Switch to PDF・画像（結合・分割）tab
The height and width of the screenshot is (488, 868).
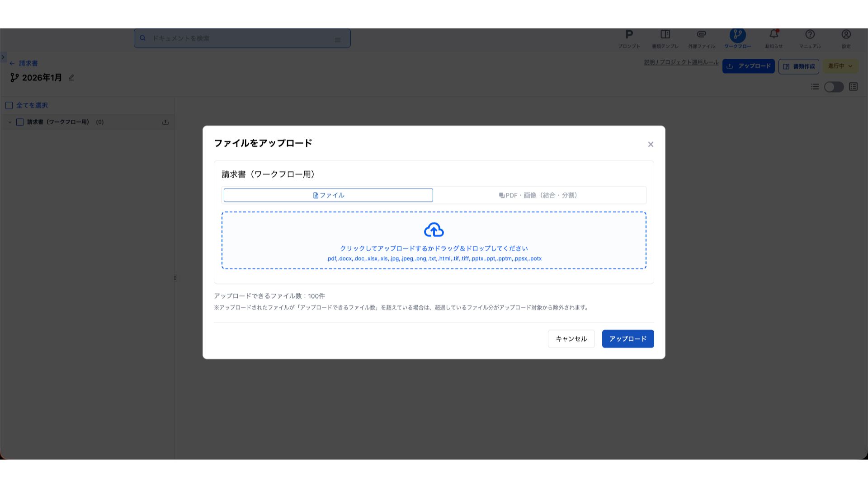(x=538, y=195)
